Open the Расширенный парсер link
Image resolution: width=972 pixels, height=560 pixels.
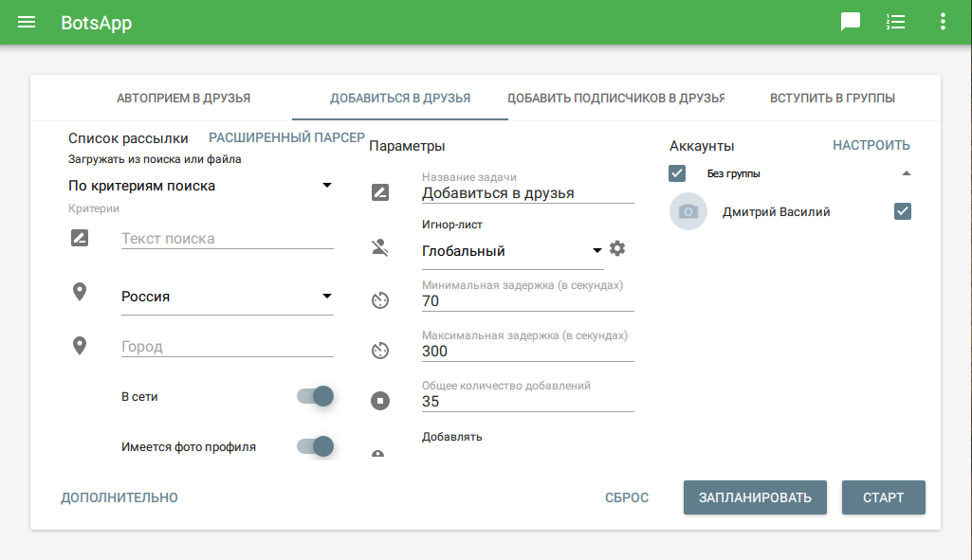click(286, 137)
